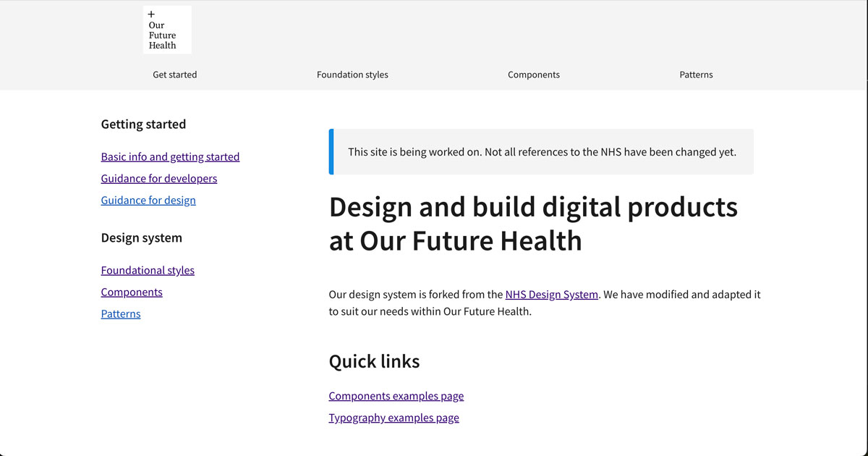Image resolution: width=868 pixels, height=456 pixels.
Task: Open the Foundation styles nav item
Action: pos(352,75)
